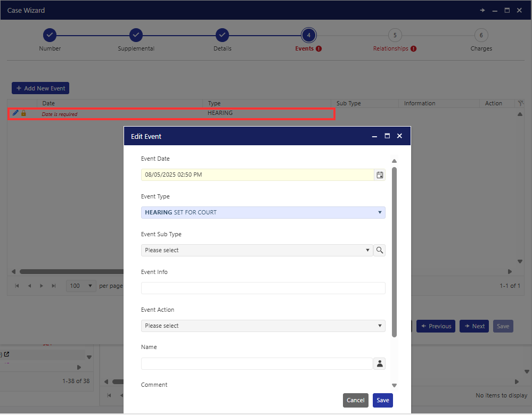Cancel the Edit Event dialog
Image resolution: width=532 pixels, height=415 pixels.
click(355, 400)
